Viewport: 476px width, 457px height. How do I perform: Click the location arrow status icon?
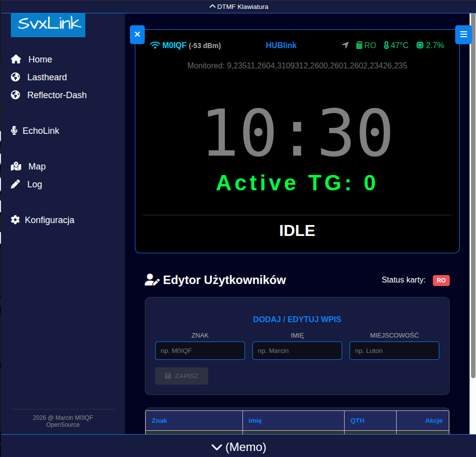346,46
